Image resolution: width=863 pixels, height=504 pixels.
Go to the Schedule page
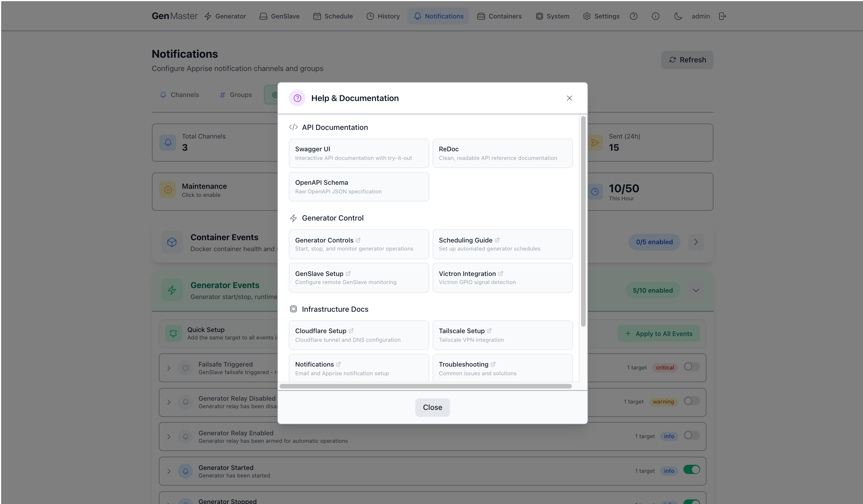(x=333, y=16)
